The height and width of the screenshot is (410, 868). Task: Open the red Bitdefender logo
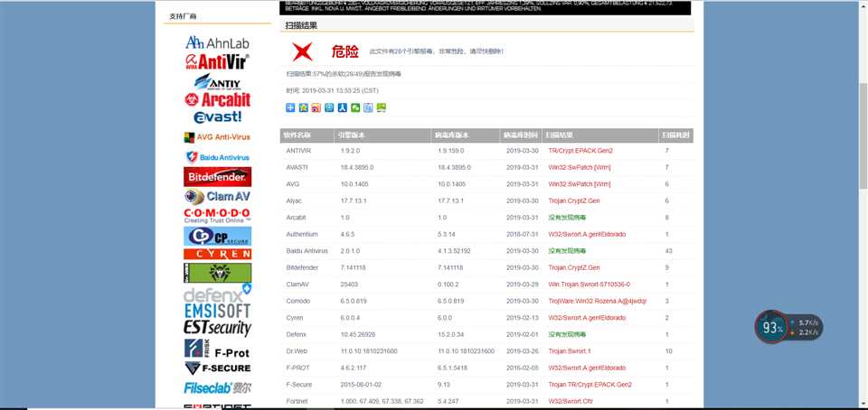(218, 177)
